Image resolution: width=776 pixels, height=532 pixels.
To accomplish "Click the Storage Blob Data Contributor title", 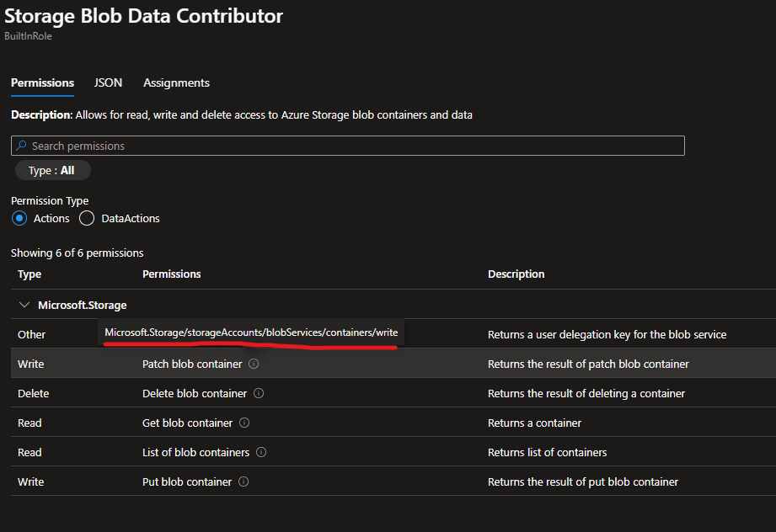I will click(x=143, y=16).
